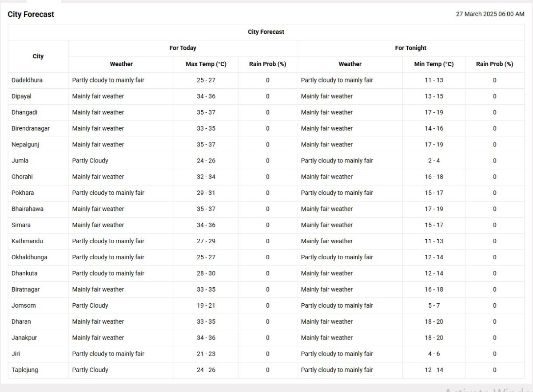533x392 pixels.
Task: Select the Janakpur city row
Action: [266, 338]
